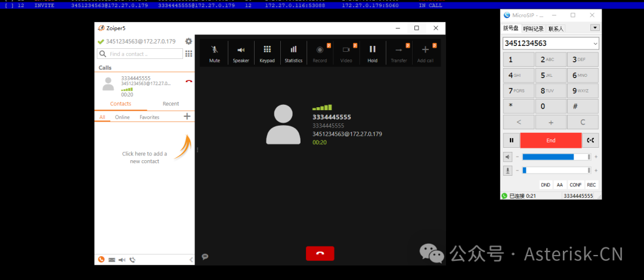Click the call forwarding phone icon in Zoiper5 bottom bar
This screenshot has width=644, height=280.
coord(132,260)
